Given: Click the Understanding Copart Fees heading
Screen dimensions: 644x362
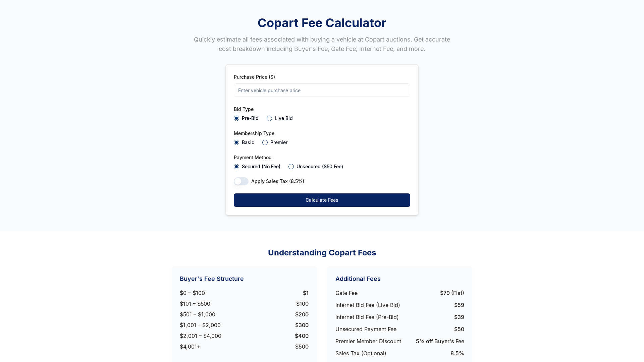Looking at the screenshot, I should (x=322, y=253).
